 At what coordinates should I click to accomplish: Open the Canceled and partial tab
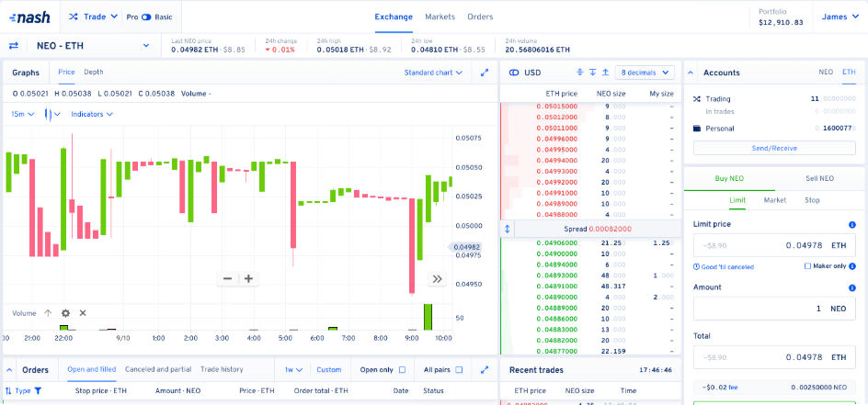(x=158, y=369)
